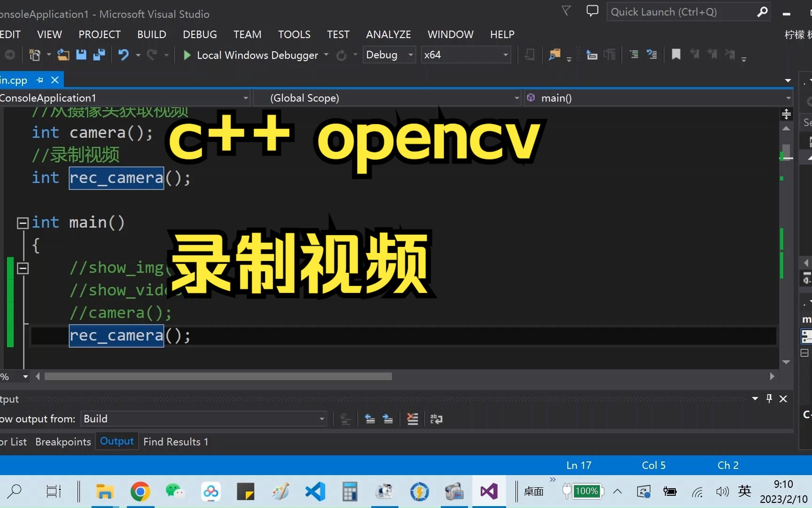
Task: Go to Previous Message in Output
Action: tap(370, 419)
